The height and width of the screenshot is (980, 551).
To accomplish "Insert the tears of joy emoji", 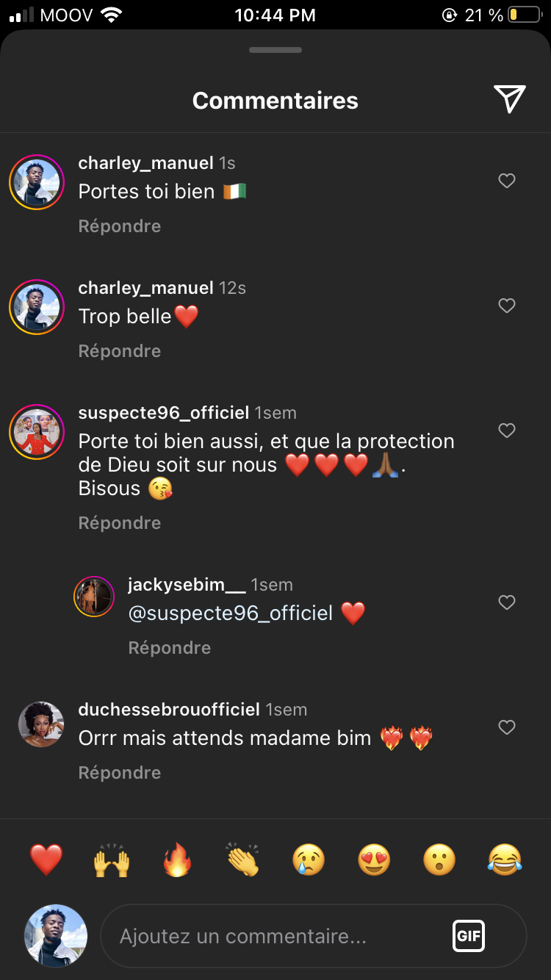I will (x=505, y=860).
